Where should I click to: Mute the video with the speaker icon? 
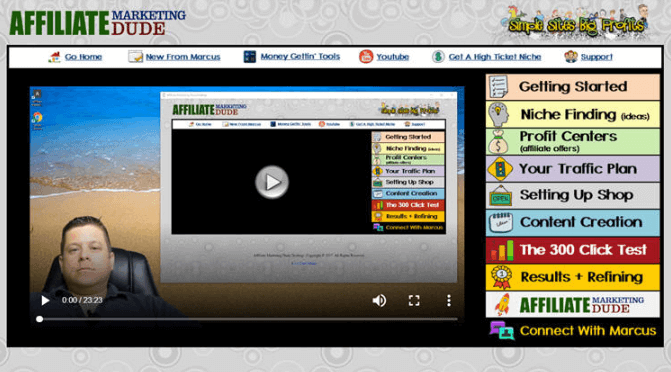click(379, 301)
